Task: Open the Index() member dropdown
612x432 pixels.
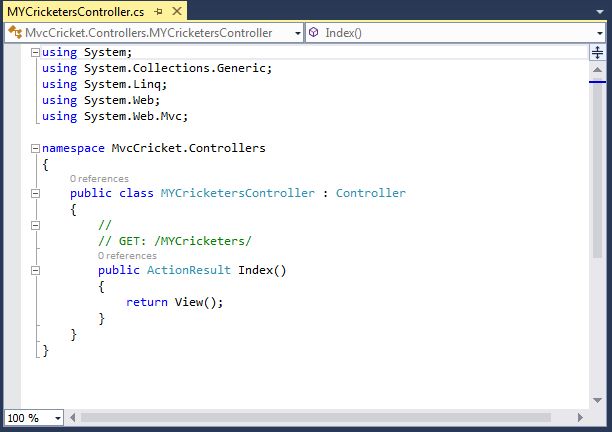Action: [x=455, y=33]
